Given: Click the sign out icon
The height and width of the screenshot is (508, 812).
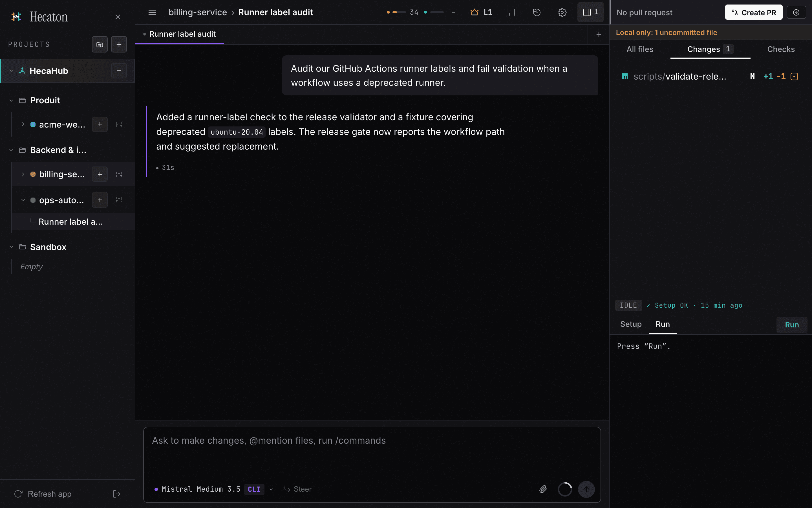Looking at the screenshot, I should pos(116,494).
